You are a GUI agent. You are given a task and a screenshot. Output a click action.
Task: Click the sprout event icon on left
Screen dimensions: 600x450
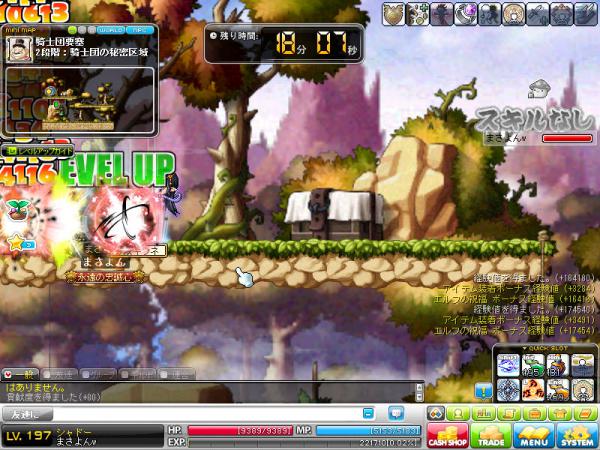click(x=18, y=210)
